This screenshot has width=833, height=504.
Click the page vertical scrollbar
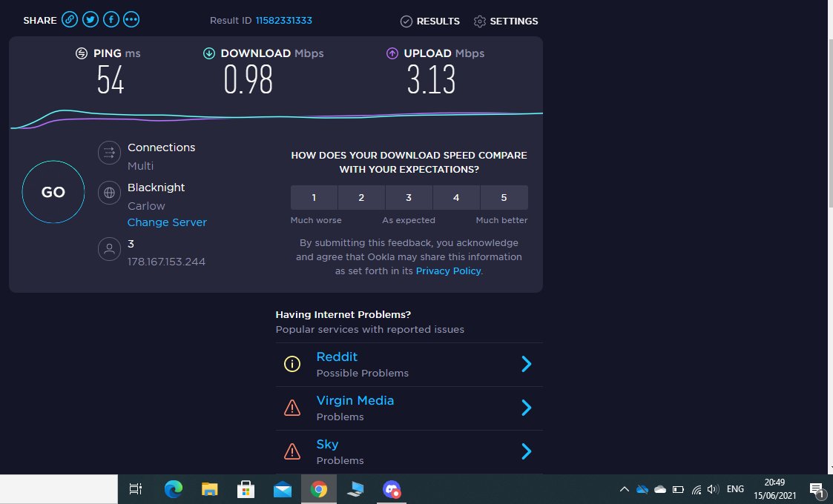tap(830, 125)
